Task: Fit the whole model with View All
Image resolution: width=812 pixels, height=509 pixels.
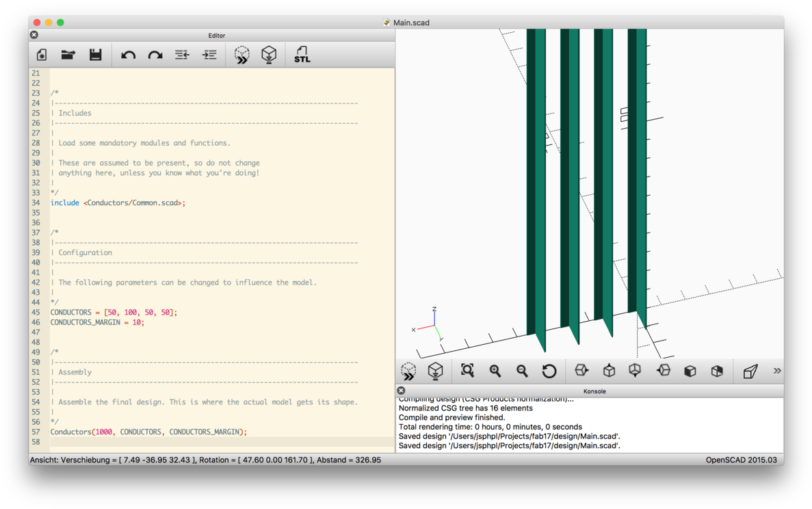Action: pyautogui.click(x=468, y=370)
